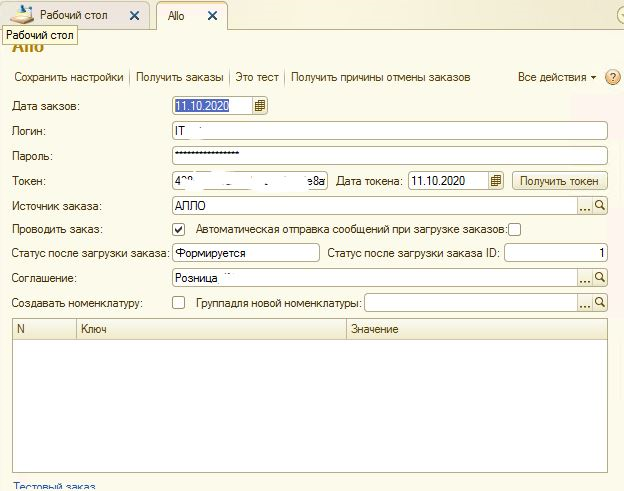Click the Источник заказа field with АЛЛО
Screen dimensions: 624x491
point(375,206)
